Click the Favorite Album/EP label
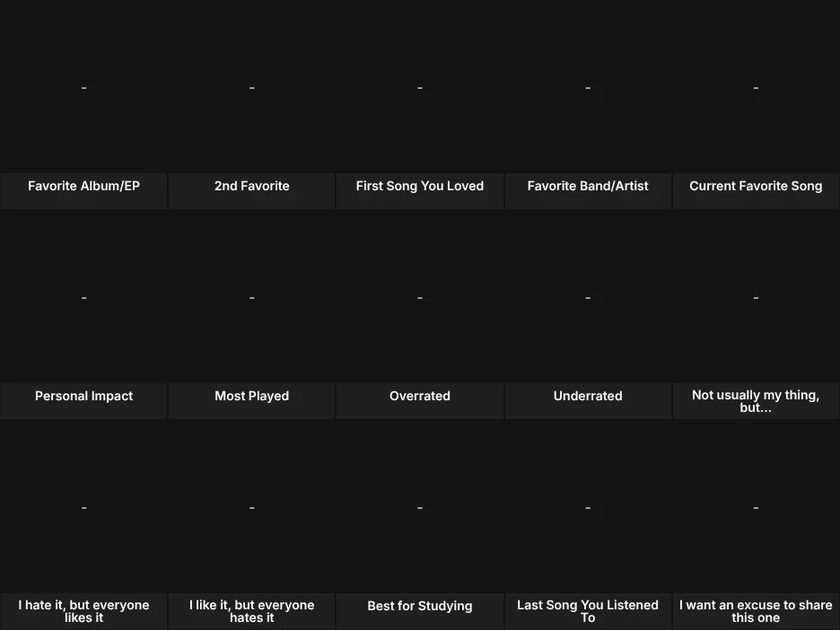840x630 pixels. 83,186
